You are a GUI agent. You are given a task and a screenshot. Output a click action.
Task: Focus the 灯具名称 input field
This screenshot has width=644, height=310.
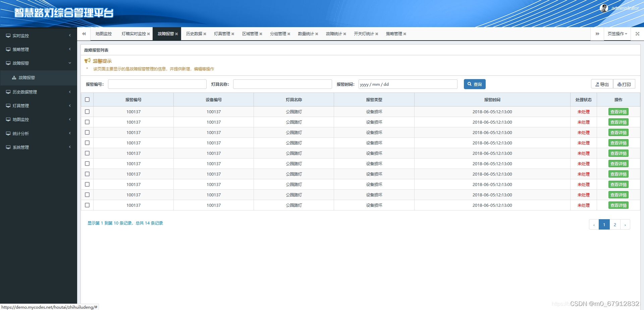pyautogui.click(x=282, y=84)
